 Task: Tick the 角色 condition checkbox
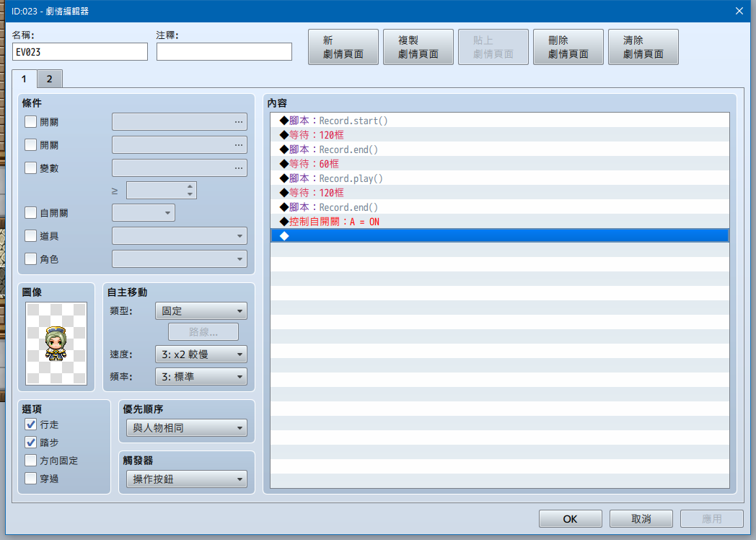pyautogui.click(x=30, y=259)
